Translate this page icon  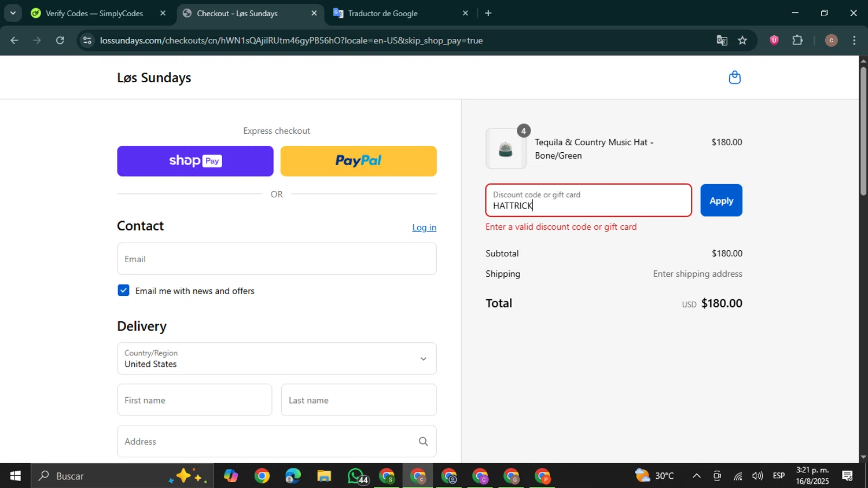(x=722, y=41)
